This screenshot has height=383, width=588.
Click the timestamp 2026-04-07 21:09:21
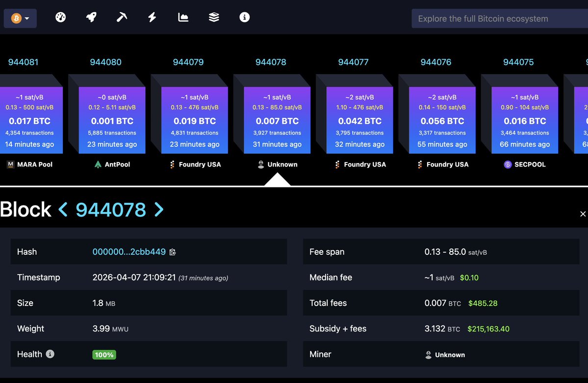click(x=134, y=277)
